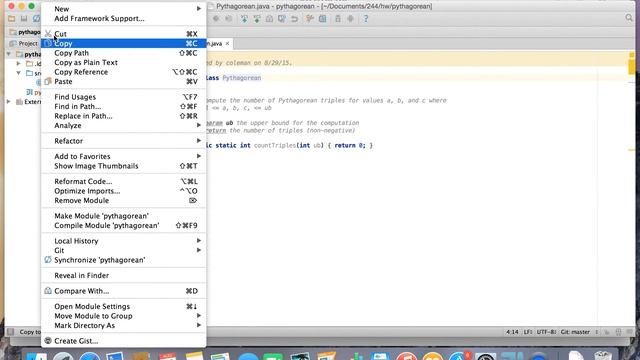The width and height of the screenshot is (640, 360).
Task: Expand the .idea folder node
Action: tap(18, 64)
